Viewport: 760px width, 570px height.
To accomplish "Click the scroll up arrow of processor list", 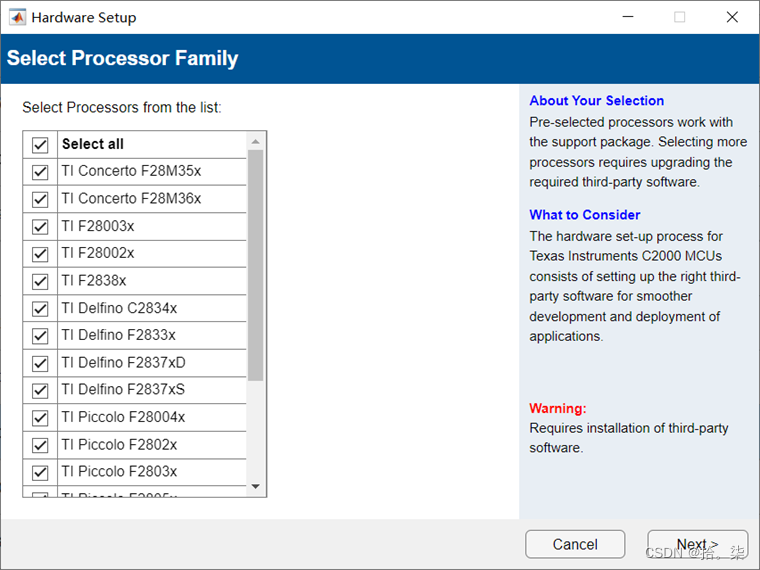I will pyautogui.click(x=255, y=142).
